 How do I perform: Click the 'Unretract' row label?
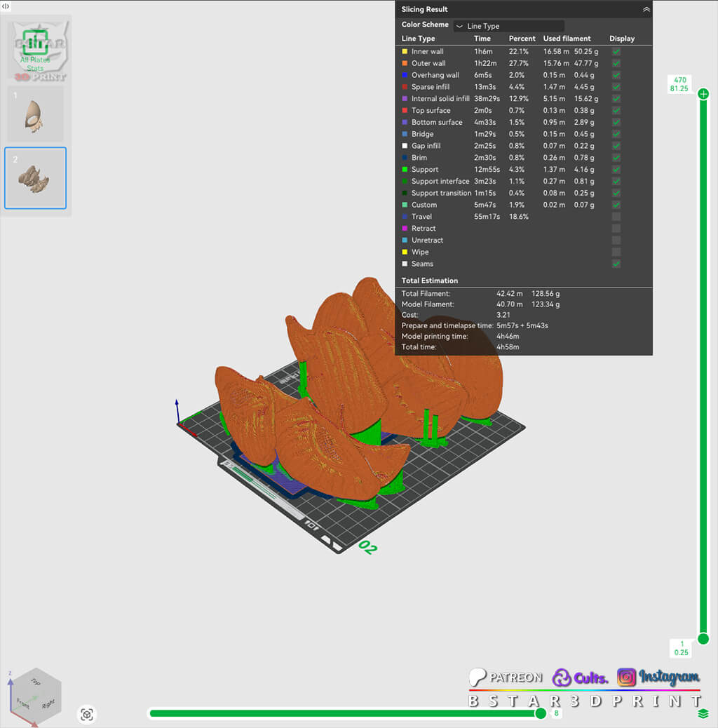point(428,241)
